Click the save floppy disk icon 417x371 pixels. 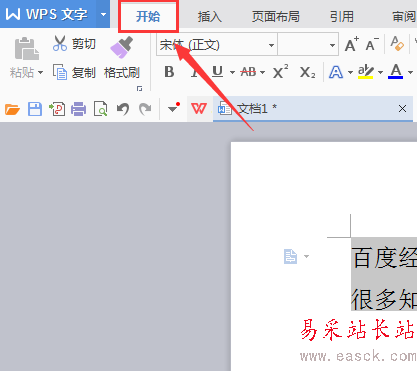pos(35,109)
